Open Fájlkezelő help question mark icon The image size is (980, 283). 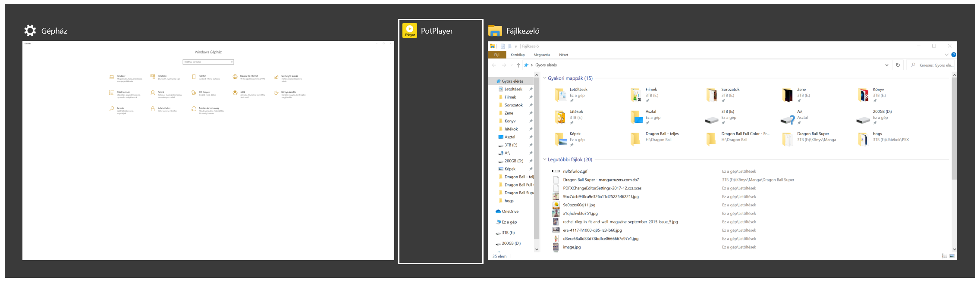[x=954, y=55]
